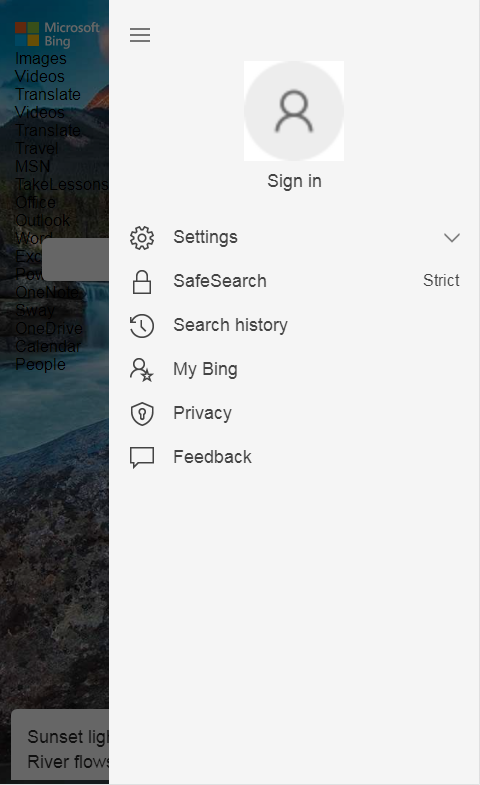Click the Feedback speech bubble icon
The height and width of the screenshot is (785, 480).
pyautogui.click(x=142, y=457)
